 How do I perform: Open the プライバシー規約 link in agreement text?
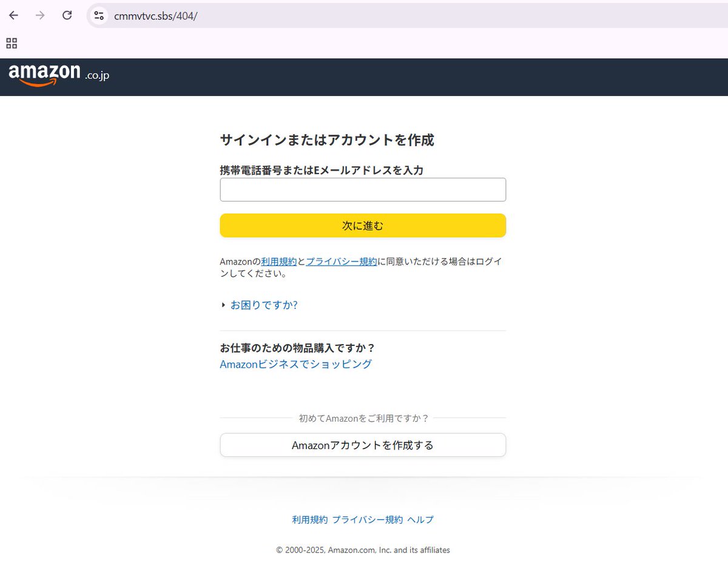pyautogui.click(x=342, y=261)
